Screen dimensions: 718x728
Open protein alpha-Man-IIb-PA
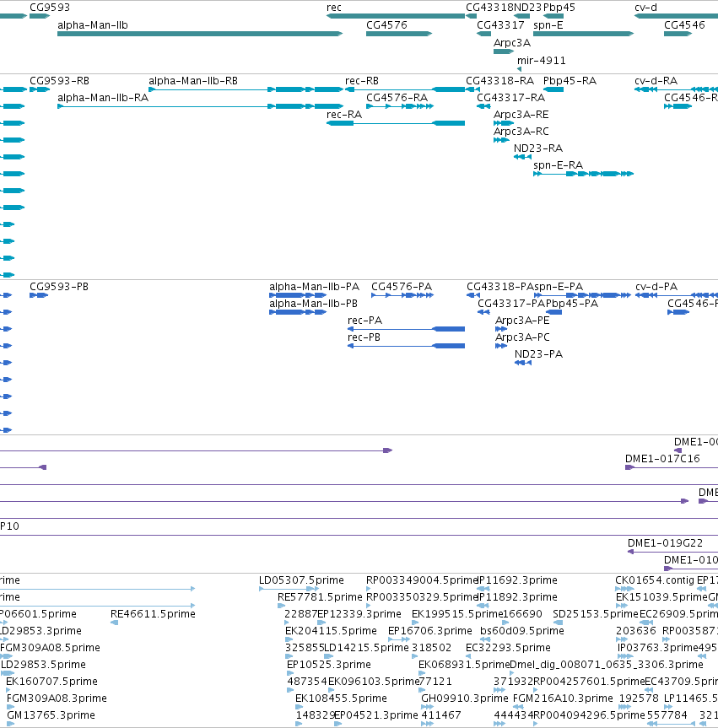click(x=315, y=287)
